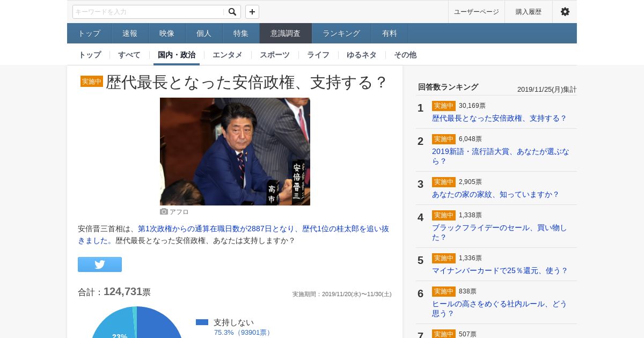
Task: Open ranking link マイナンバーカードで25％還元
Action: point(500,270)
